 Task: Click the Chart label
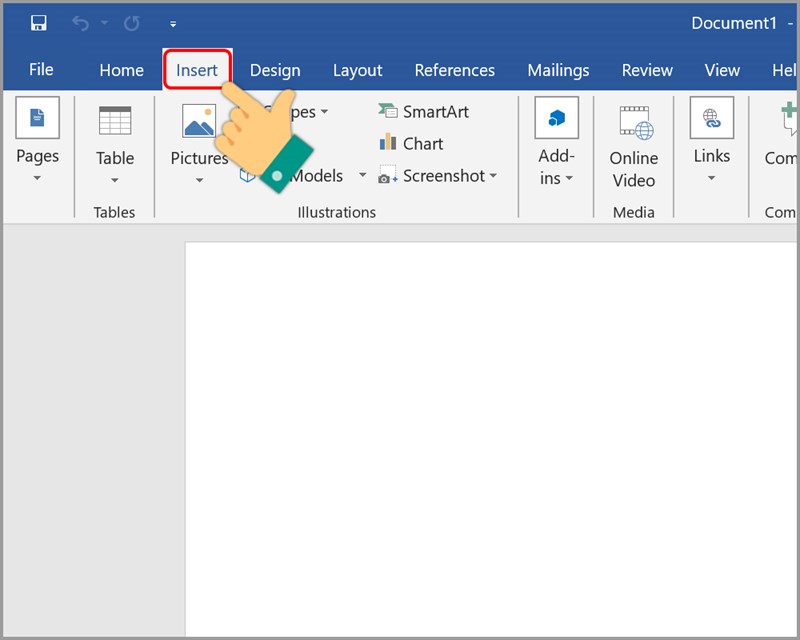pyautogui.click(x=423, y=144)
